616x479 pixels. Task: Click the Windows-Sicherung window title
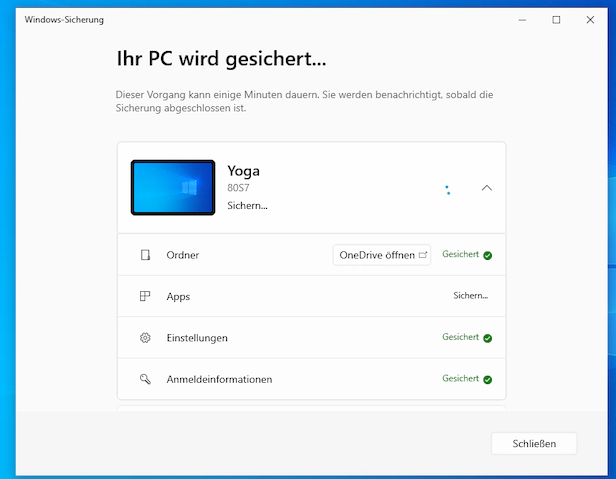(64, 20)
